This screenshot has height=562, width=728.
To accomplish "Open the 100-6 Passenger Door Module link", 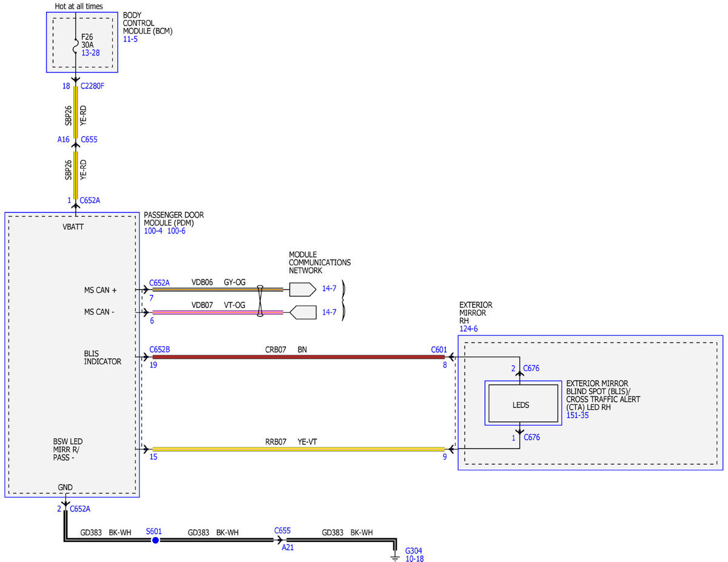I will click(x=177, y=232).
